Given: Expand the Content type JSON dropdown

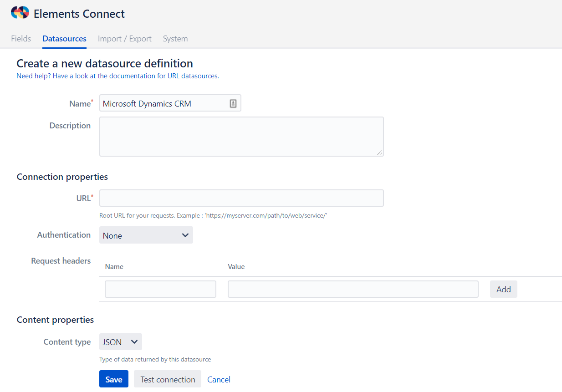Looking at the screenshot, I should coord(121,342).
